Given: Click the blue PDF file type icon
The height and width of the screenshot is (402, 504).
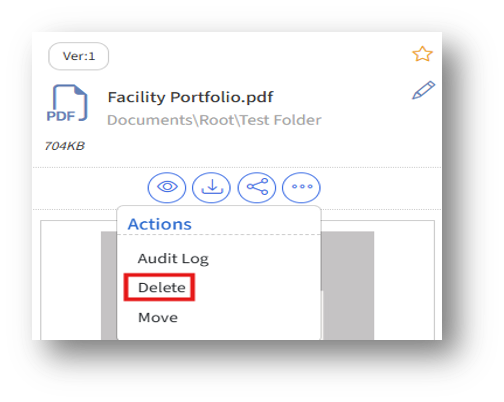Looking at the screenshot, I should [67, 103].
